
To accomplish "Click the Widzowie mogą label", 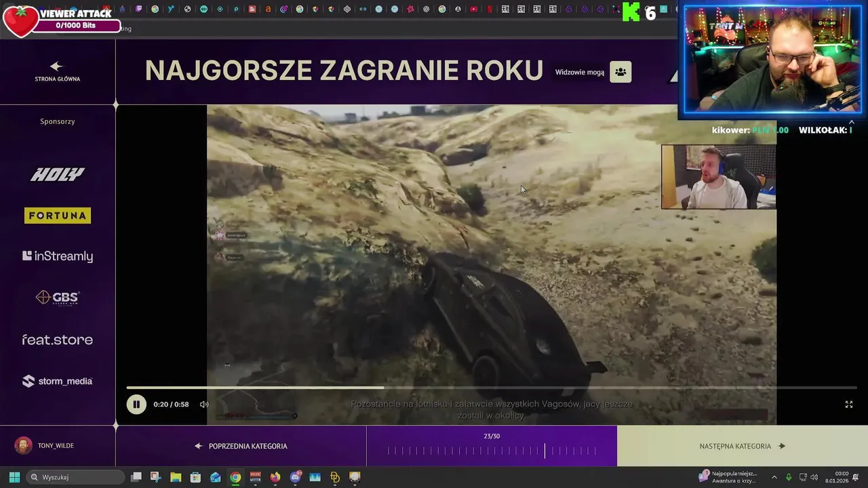I will (x=580, y=72).
